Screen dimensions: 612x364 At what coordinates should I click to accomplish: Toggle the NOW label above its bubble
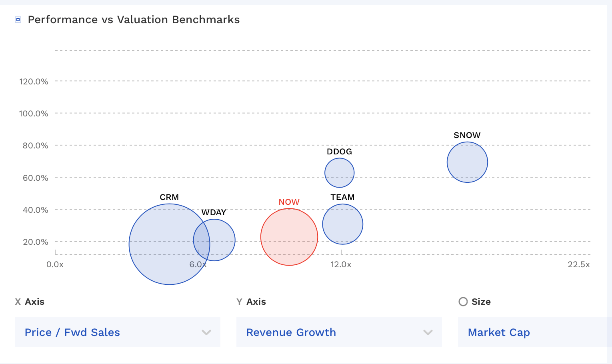coord(289,202)
